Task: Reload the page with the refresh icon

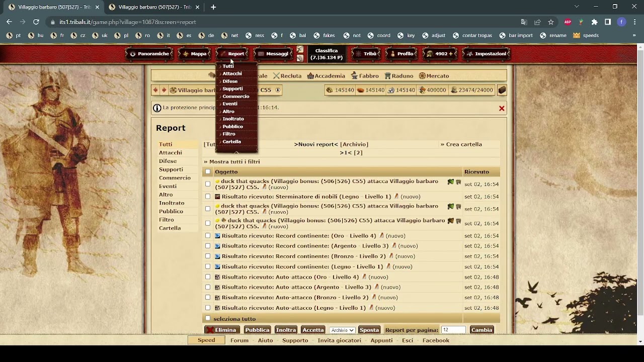Action: (x=36, y=22)
